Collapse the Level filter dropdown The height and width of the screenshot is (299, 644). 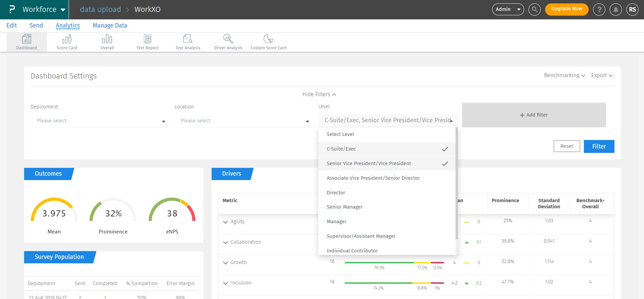388,120
